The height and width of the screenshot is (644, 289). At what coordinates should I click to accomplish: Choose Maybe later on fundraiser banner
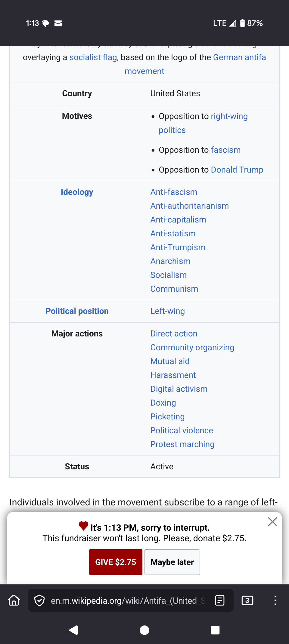point(172,562)
